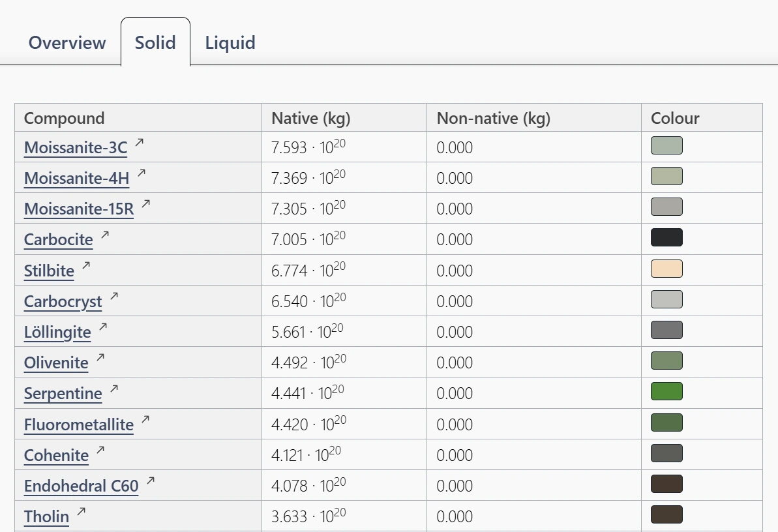Click external link arrow beside Fluorometallite

coord(145,419)
